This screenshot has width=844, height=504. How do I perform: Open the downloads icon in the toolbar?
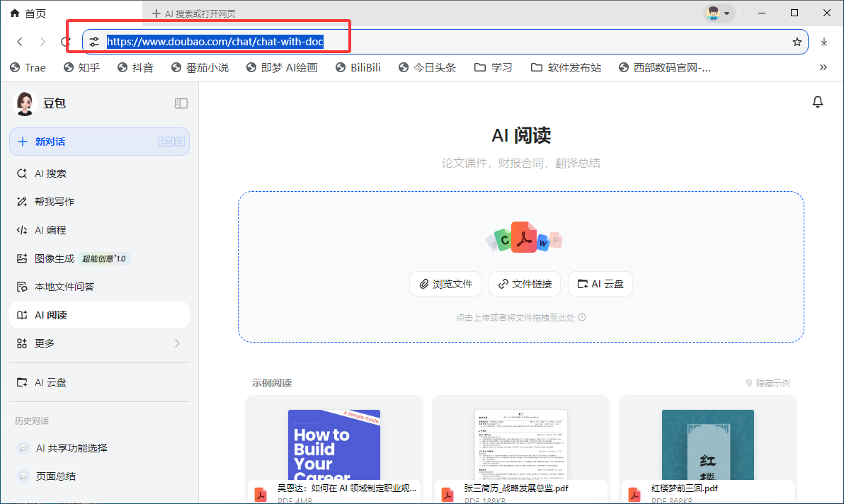(824, 42)
